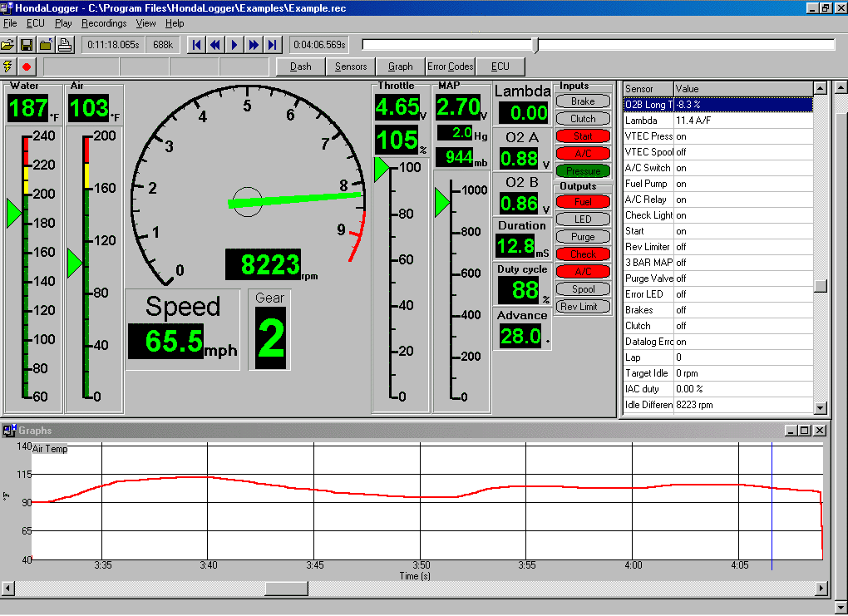The height and width of the screenshot is (616, 848).
Task: Switch to the Graph tab
Action: pos(400,67)
